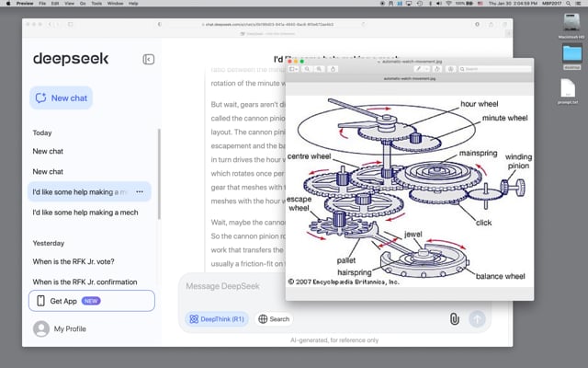Viewport: 588px width, 368px height.
Task: Click the volume icon in menu bar
Action: coord(439,4)
